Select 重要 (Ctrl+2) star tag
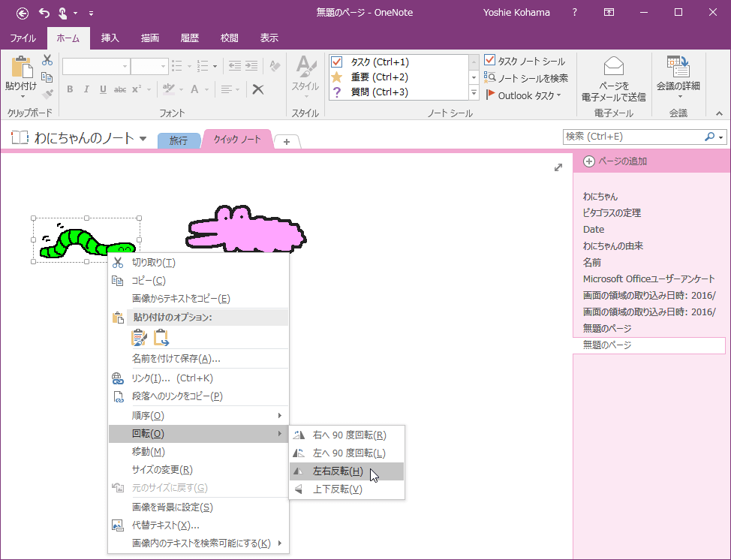The width and height of the screenshot is (731, 560). (398, 77)
